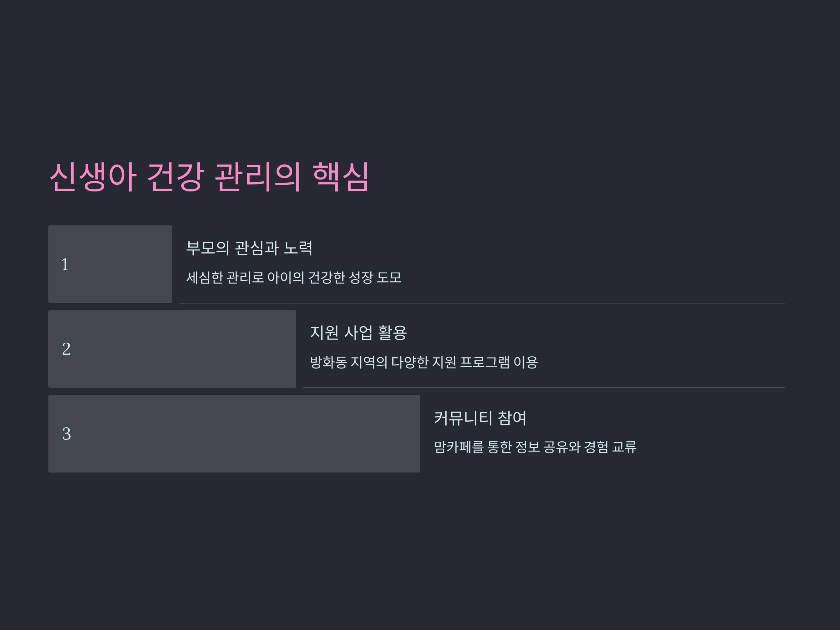Click the slide title 신생아 건강 관리의 핵심

209,177
